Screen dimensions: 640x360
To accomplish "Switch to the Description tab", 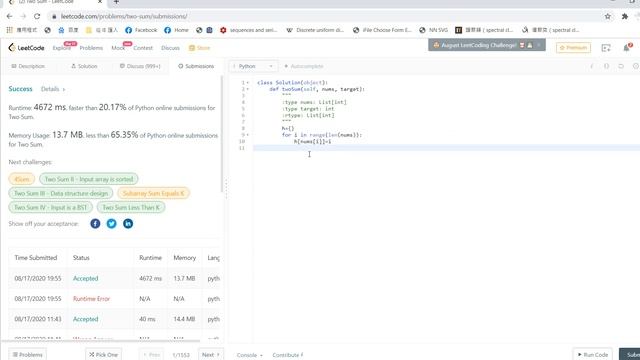I will 28,66.
